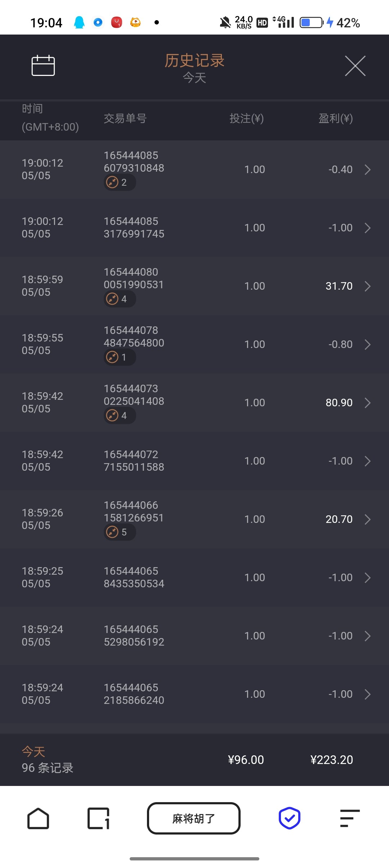
Task: Open the hamburger menu icon
Action: (350, 818)
